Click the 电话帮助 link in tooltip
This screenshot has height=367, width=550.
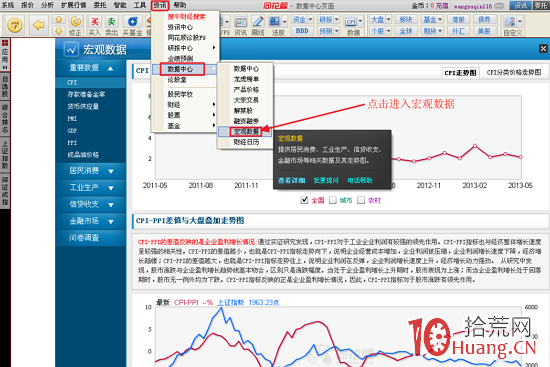360,180
